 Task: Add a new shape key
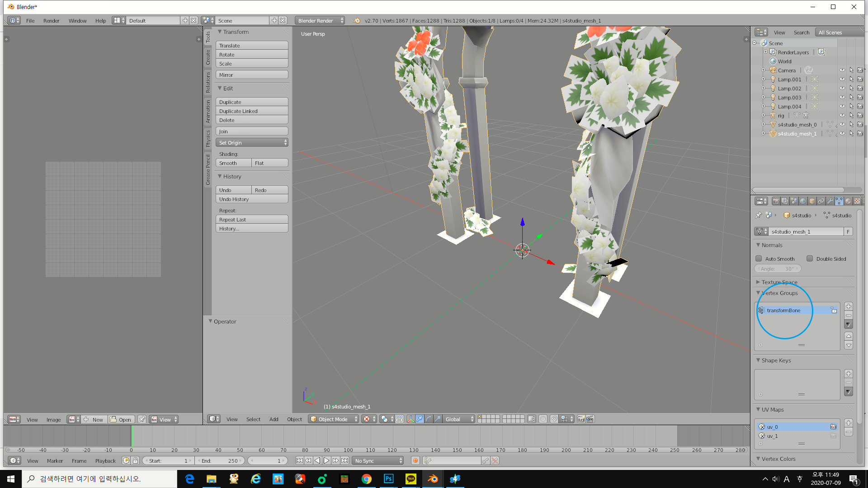(x=849, y=374)
